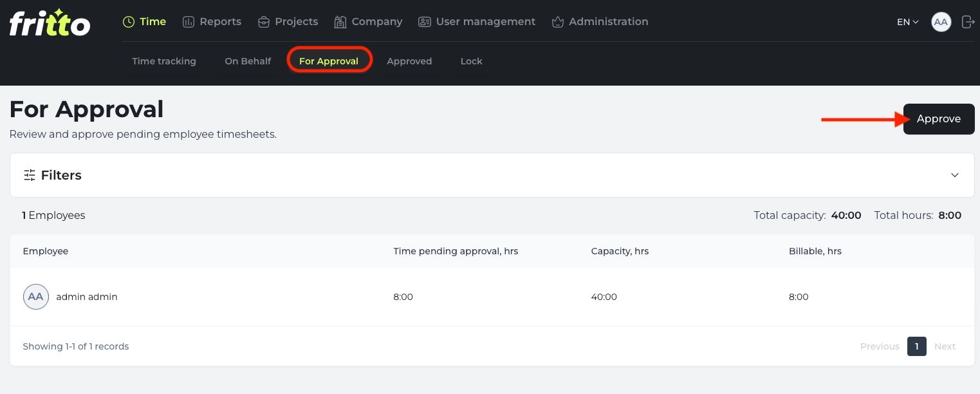The width and height of the screenshot is (980, 394).
Task: Click the Next pagination link
Action: (945, 346)
